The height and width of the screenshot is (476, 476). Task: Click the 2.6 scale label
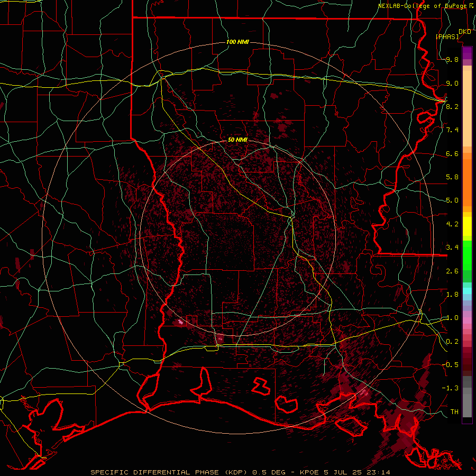point(452,271)
